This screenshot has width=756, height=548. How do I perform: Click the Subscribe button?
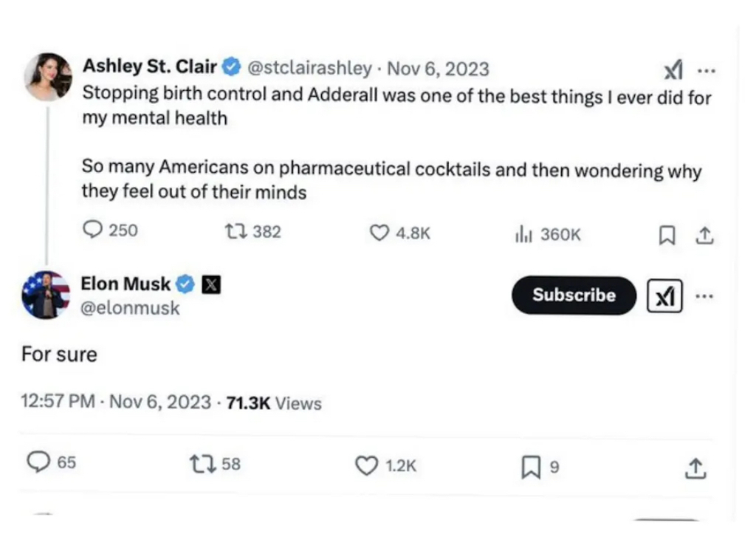[574, 295]
